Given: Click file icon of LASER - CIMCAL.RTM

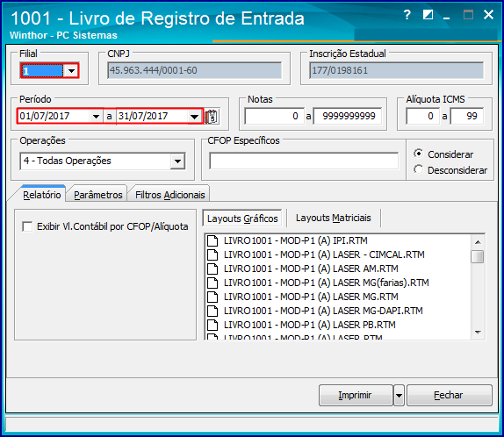Looking at the screenshot, I should coord(212,254).
